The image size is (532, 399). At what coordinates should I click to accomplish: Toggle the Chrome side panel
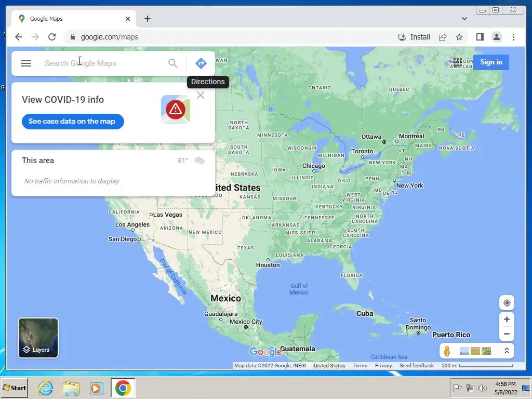click(480, 37)
